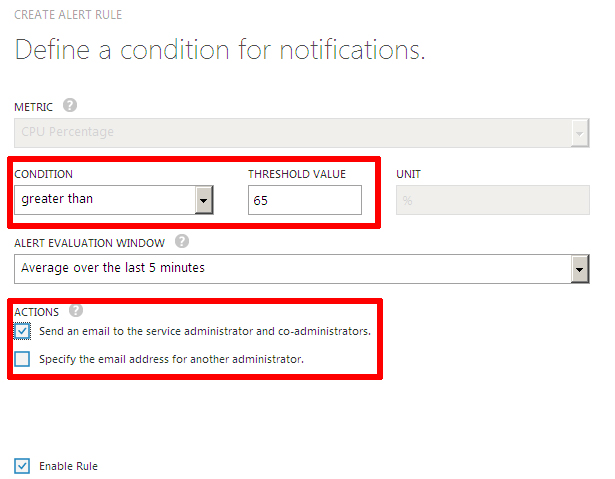Click the METRIC dropdown arrow button
Image resolution: width=615 pixels, height=479 pixels.
point(580,133)
